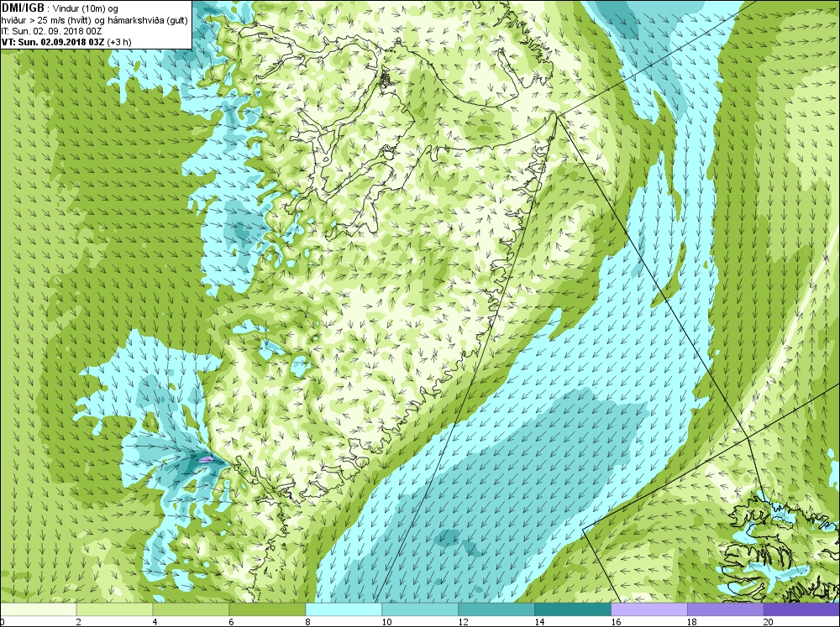The width and height of the screenshot is (840, 627).
Task: Click the 0–2 m/s palest legend swatch
Action: (x=38, y=609)
